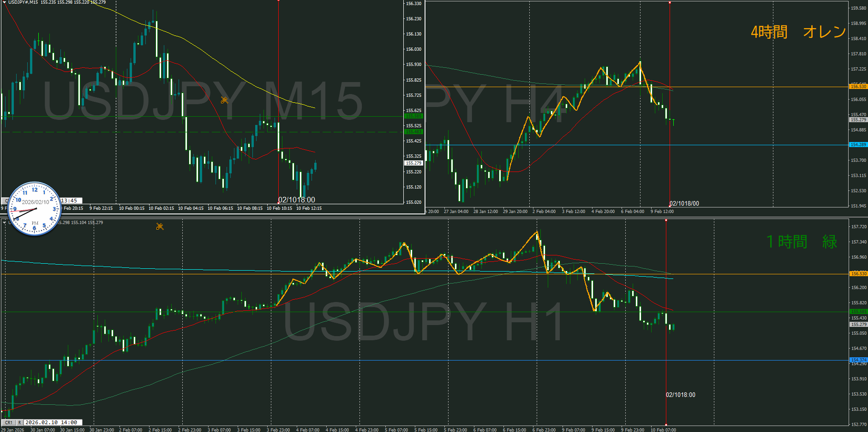The image size is (868, 432).
Task: Click the analog clock widget
Action: tap(35, 209)
